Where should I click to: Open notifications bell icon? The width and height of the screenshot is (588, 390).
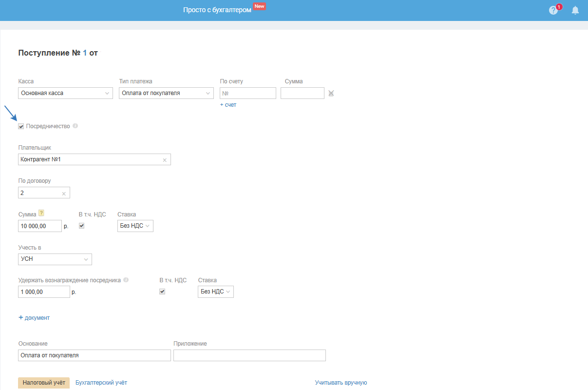[575, 10]
